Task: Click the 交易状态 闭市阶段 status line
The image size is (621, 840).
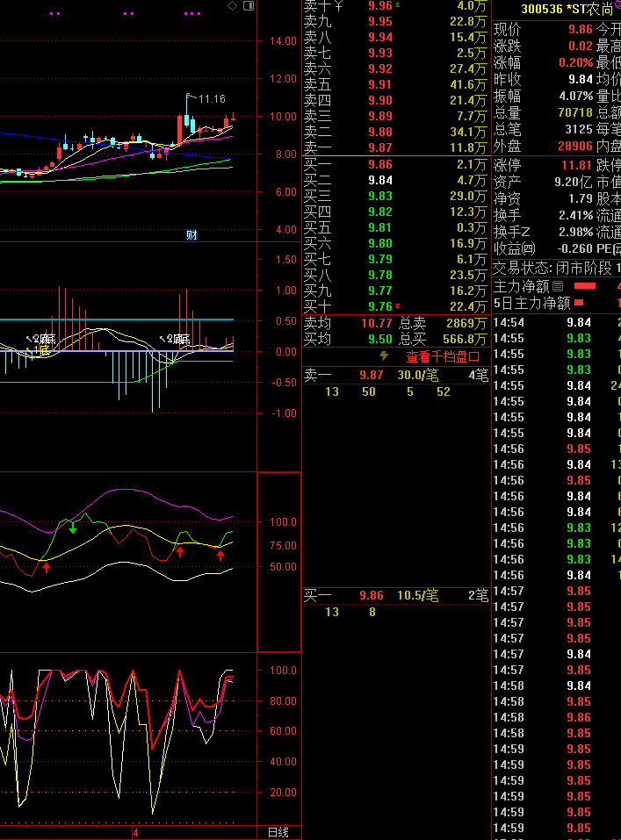Action: (556, 268)
